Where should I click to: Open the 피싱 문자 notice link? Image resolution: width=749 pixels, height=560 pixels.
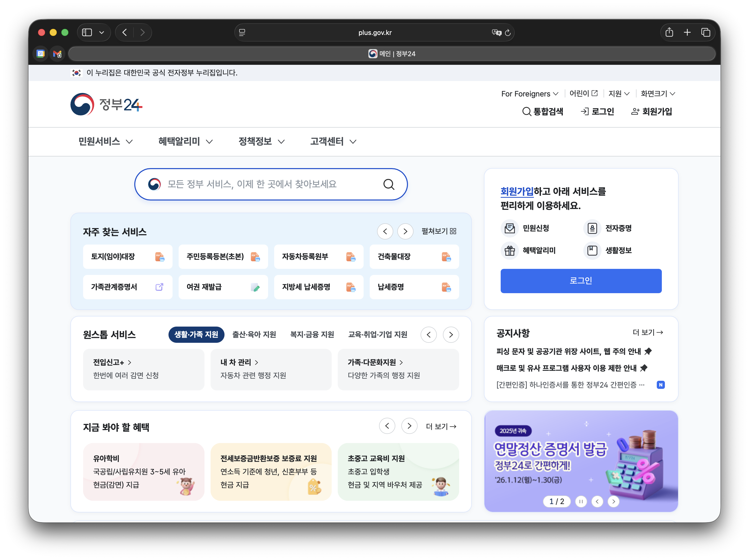coord(569,352)
